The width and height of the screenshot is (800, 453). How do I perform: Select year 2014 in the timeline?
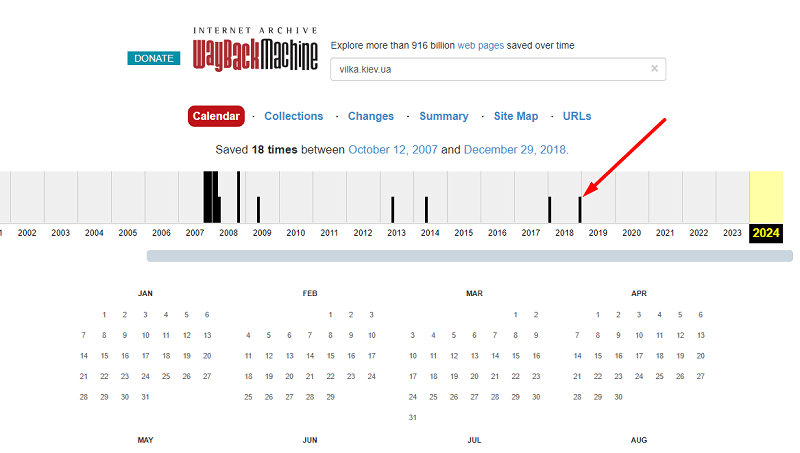coord(430,233)
